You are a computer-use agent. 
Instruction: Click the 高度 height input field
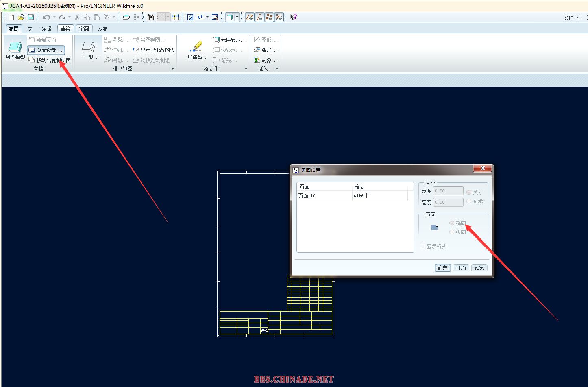click(x=448, y=202)
